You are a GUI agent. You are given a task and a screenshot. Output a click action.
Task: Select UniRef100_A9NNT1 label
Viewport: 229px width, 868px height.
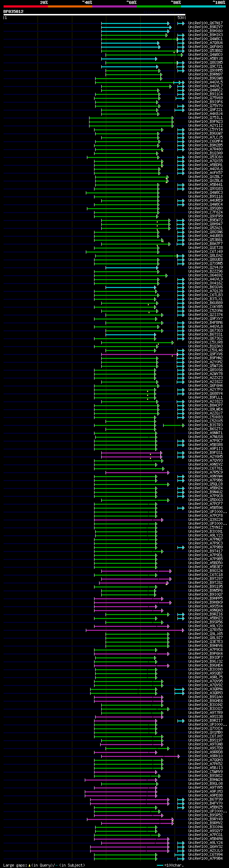coord(205,433)
